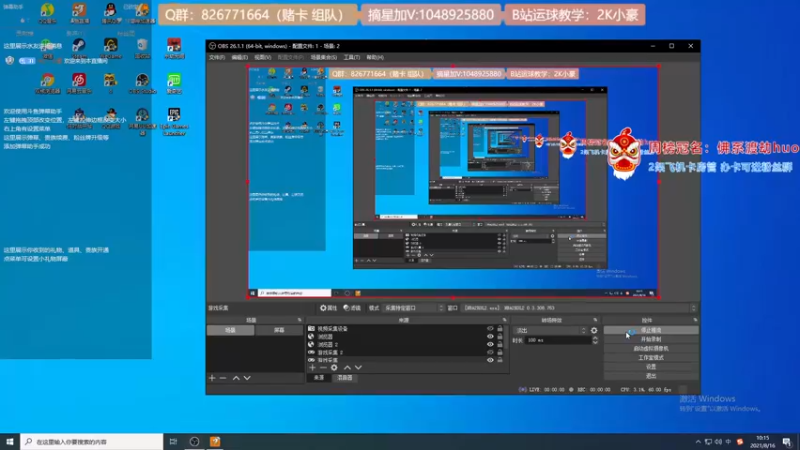Switch to the 来源 sources tab

[319, 378]
